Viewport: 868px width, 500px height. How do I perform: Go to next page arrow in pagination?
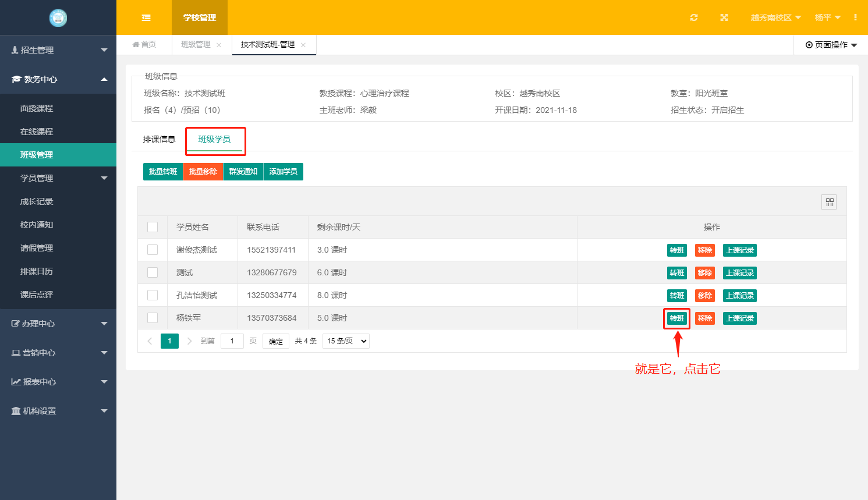click(x=189, y=341)
